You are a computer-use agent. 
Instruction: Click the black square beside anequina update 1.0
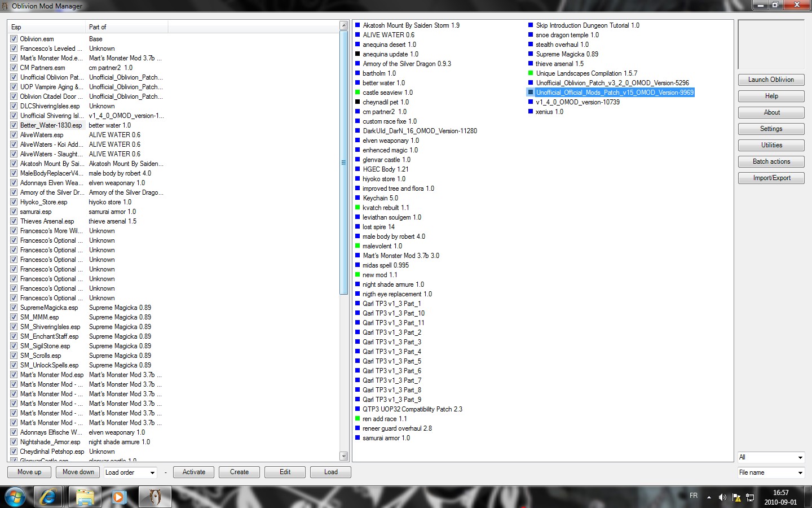tap(358, 54)
